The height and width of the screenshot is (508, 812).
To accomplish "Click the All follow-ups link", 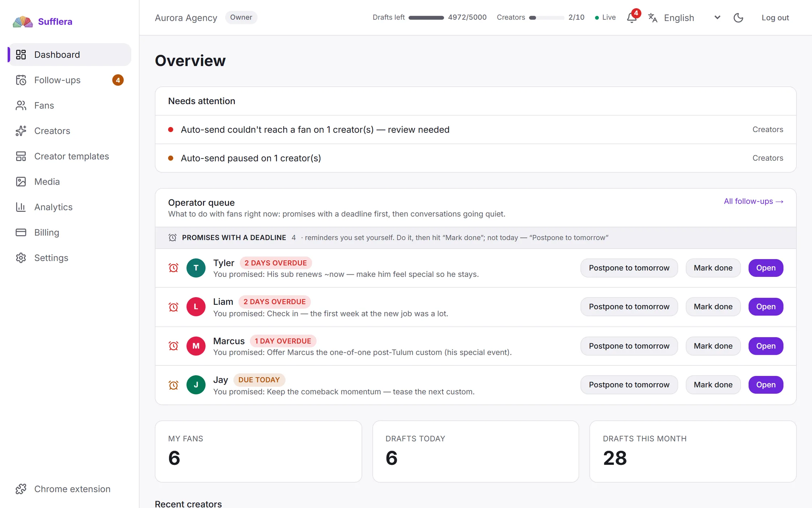I will (x=754, y=201).
